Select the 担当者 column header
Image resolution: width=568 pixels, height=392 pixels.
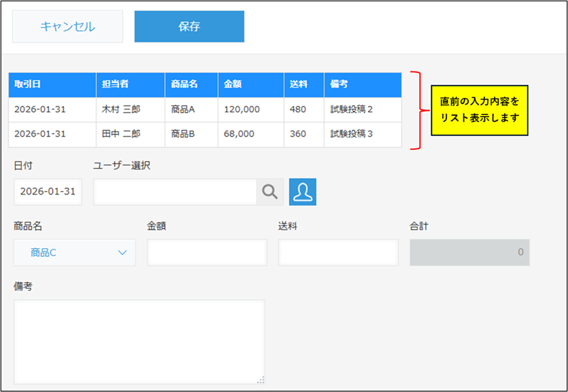[x=131, y=84]
